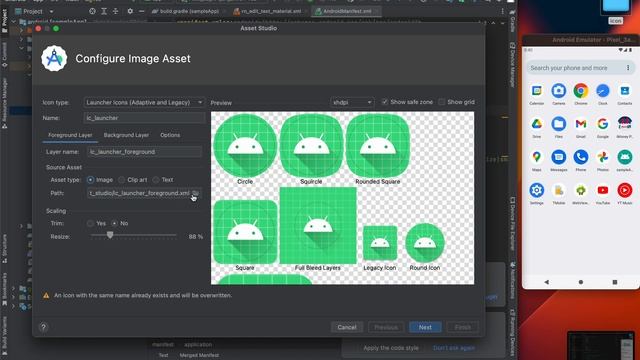
Task: Open the AndroidManifest.xml editor tab
Action: [347, 11]
